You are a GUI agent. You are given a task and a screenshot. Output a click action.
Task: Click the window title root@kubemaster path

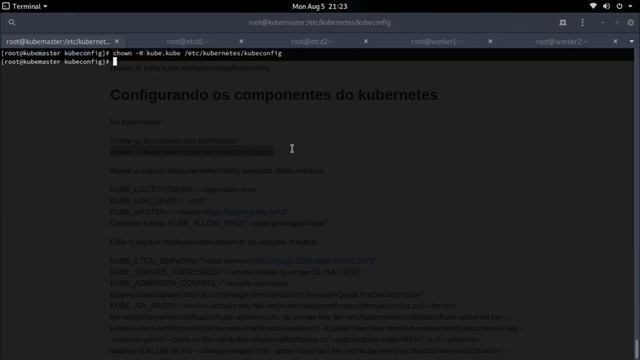tap(320, 22)
